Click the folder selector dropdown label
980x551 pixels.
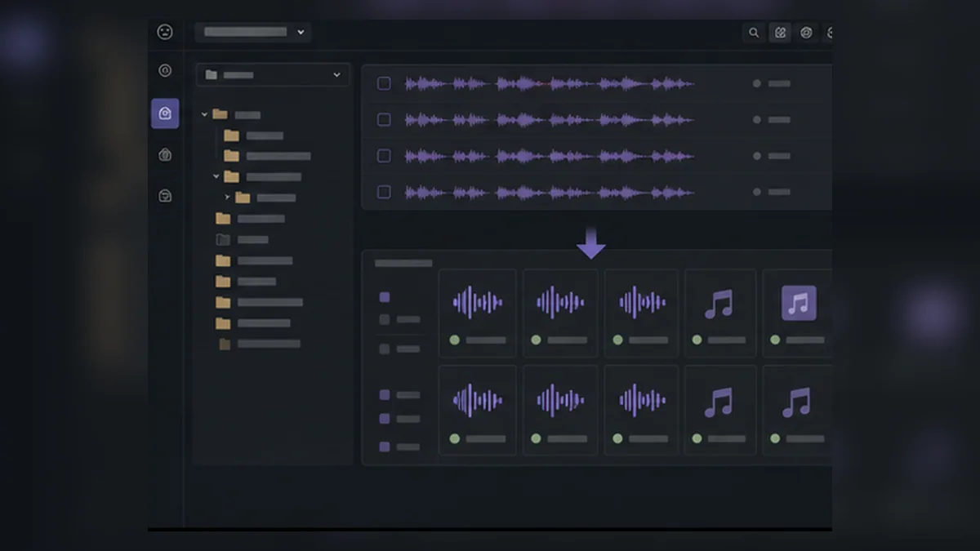tap(238, 74)
